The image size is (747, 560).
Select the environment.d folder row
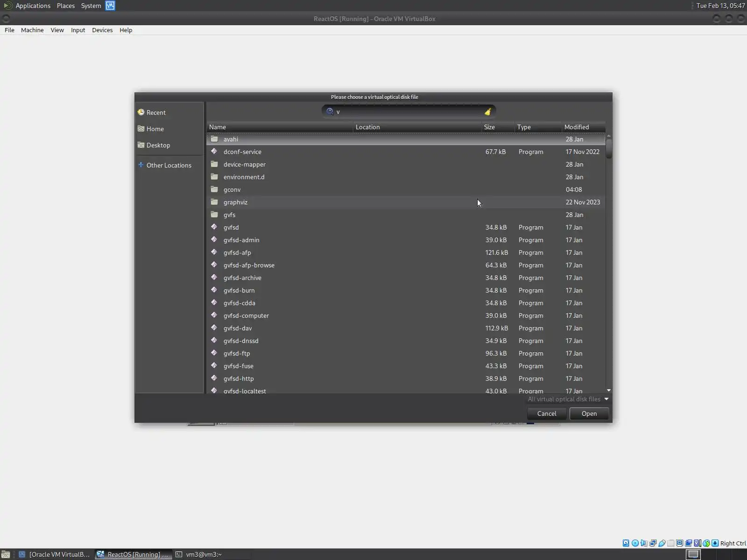(x=406, y=177)
